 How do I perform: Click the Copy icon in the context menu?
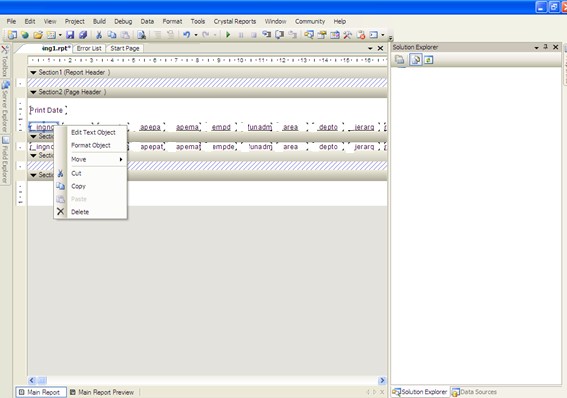pyautogui.click(x=60, y=186)
